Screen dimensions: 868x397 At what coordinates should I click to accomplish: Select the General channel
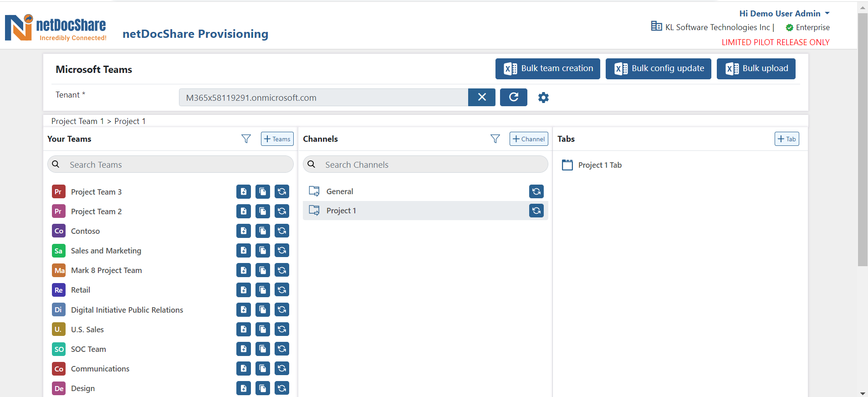point(340,191)
